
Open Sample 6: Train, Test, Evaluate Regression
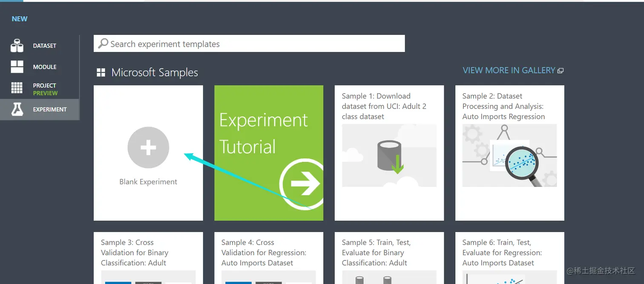point(510,258)
